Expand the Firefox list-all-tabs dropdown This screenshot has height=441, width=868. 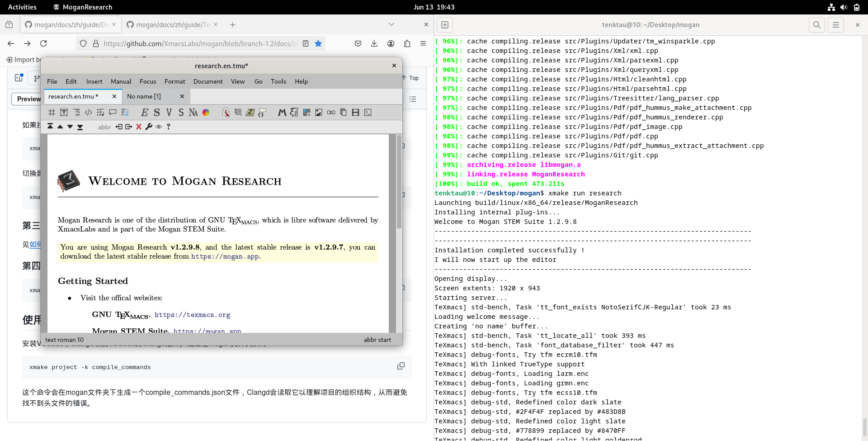point(392,24)
